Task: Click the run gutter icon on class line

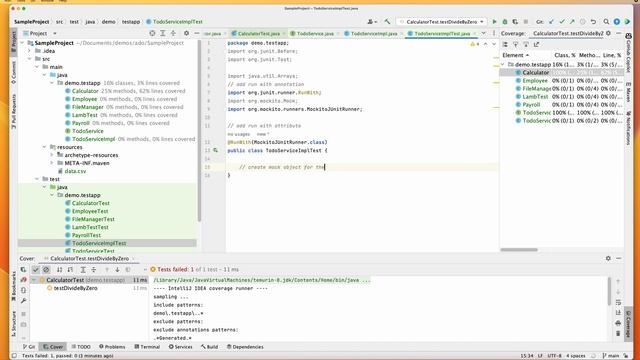Action: click(216, 151)
